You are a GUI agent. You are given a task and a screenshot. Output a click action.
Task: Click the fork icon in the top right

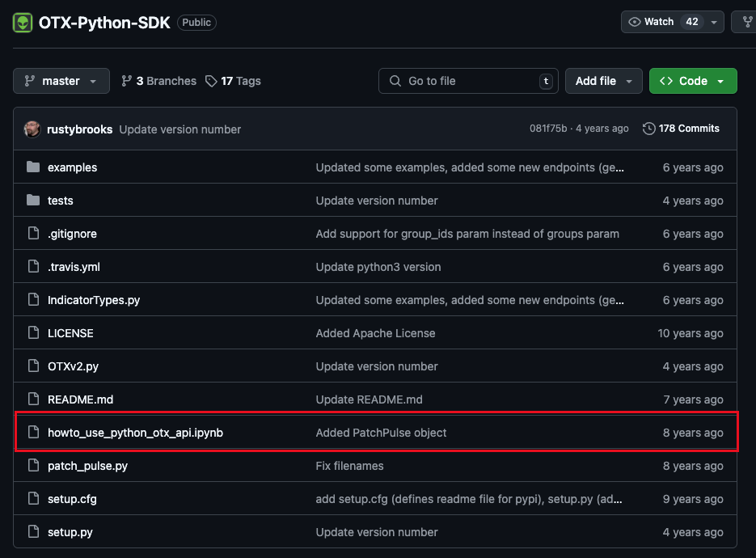tap(748, 22)
